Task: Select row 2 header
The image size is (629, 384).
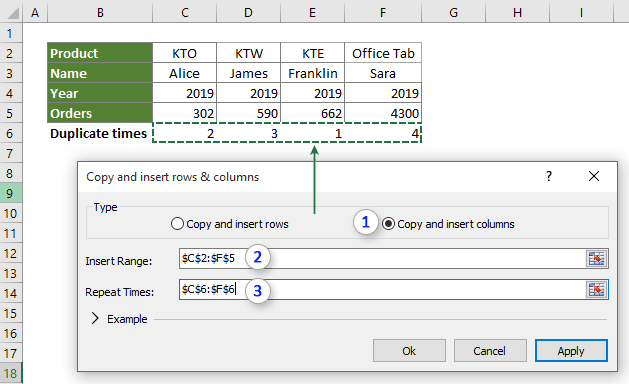Action: tap(11, 53)
